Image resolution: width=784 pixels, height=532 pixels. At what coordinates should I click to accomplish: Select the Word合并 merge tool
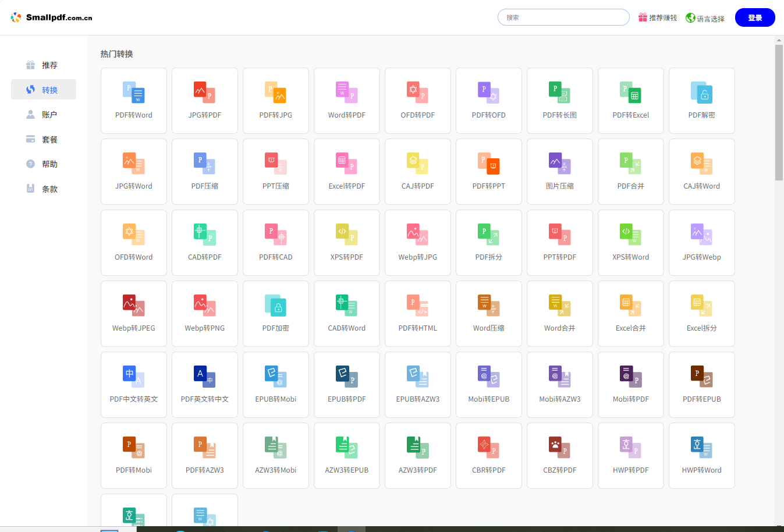point(559,313)
